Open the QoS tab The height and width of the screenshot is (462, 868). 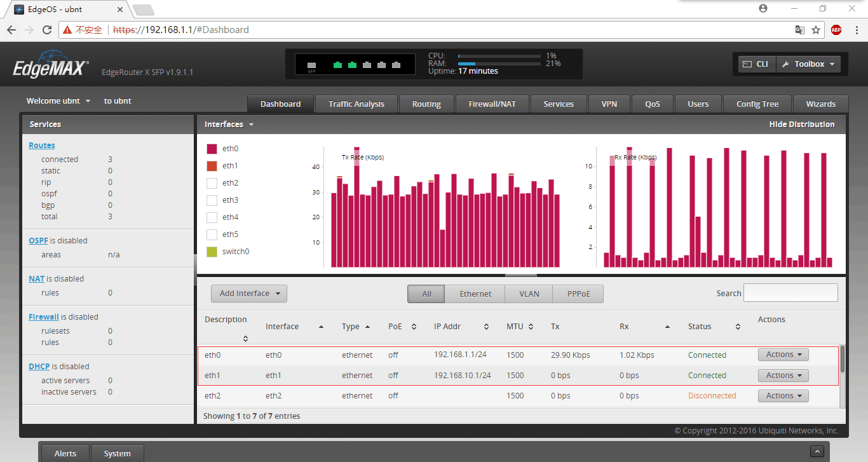pyautogui.click(x=653, y=104)
